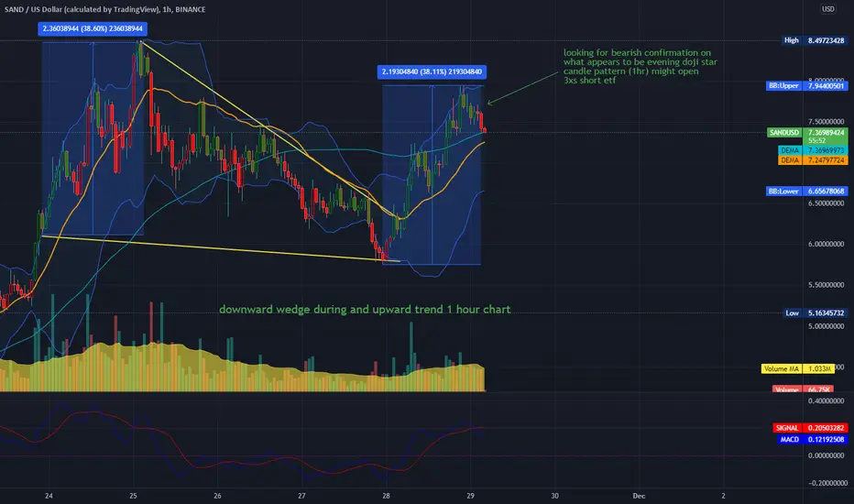Click date 28 on the time axis
The image size is (854, 504).
[x=386, y=496]
